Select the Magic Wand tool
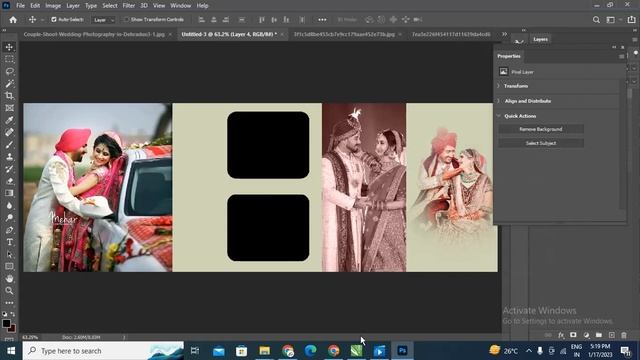This screenshot has height=360, width=640. (x=9, y=84)
